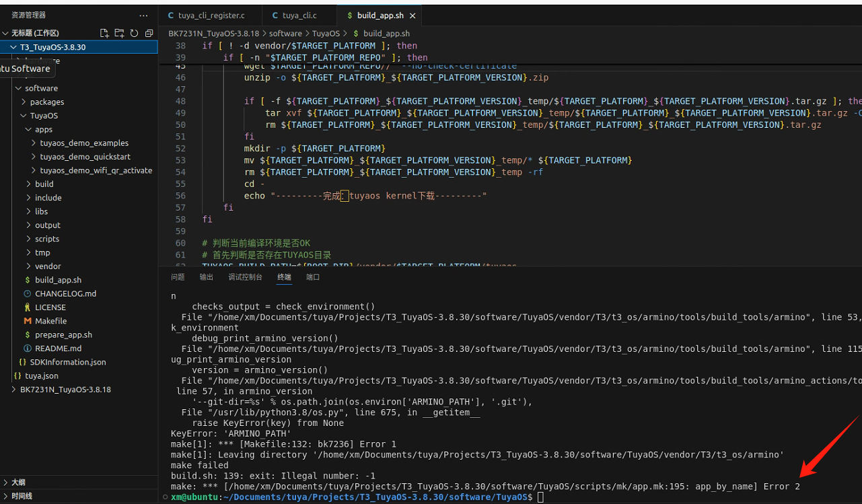
Task: Expand the output folder
Action: pyautogui.click(x=79, y=225)
